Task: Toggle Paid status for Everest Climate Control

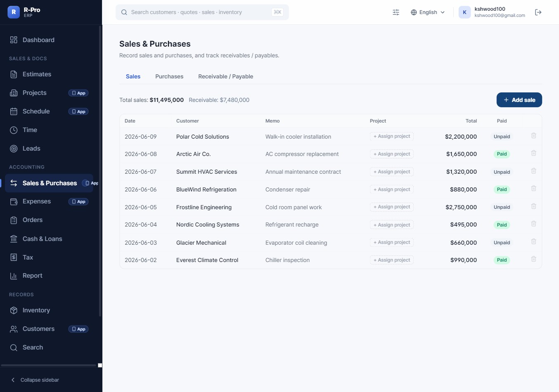Action: (502, 260)
